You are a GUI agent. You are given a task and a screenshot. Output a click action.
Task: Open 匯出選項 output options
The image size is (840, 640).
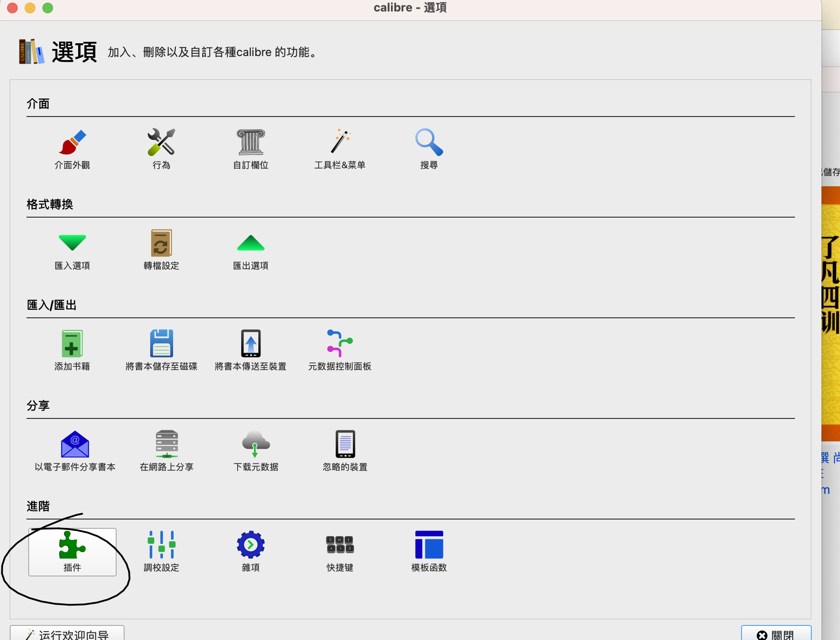tap(250, 250)
